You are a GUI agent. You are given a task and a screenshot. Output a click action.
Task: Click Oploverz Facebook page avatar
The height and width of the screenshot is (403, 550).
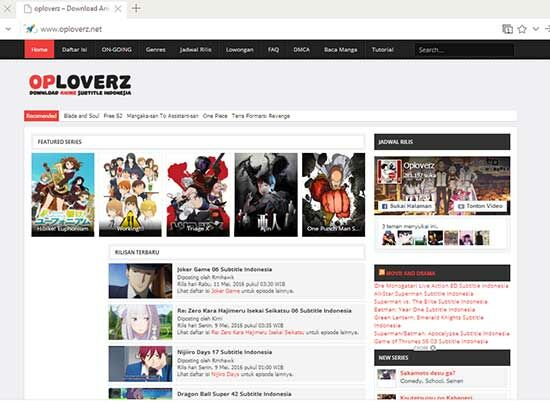pos(389,172)
